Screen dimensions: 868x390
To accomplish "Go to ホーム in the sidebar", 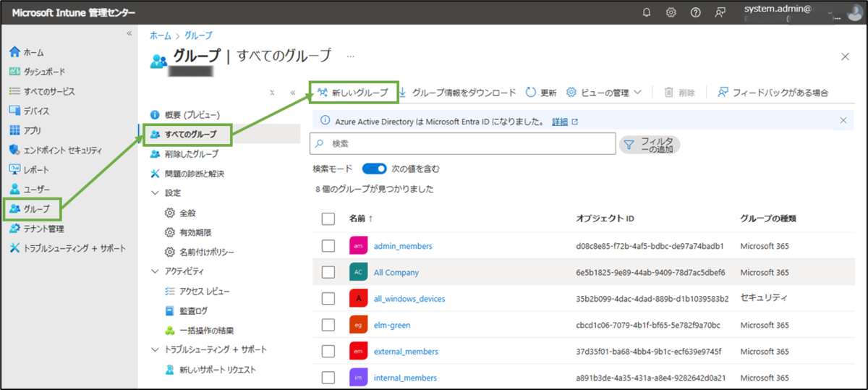I will point(26,52).
